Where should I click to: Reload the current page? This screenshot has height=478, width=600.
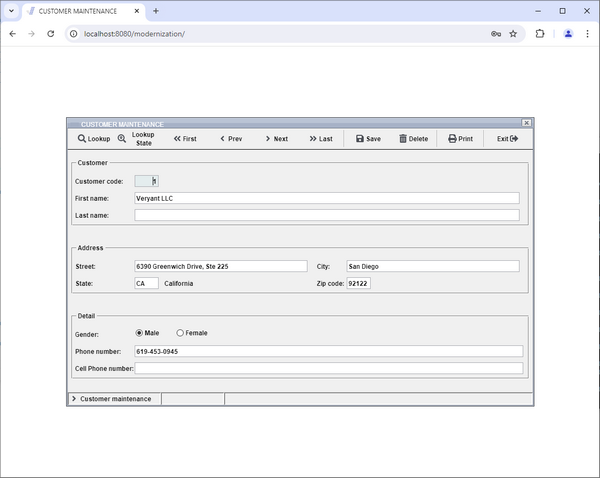tap(51, 33)
